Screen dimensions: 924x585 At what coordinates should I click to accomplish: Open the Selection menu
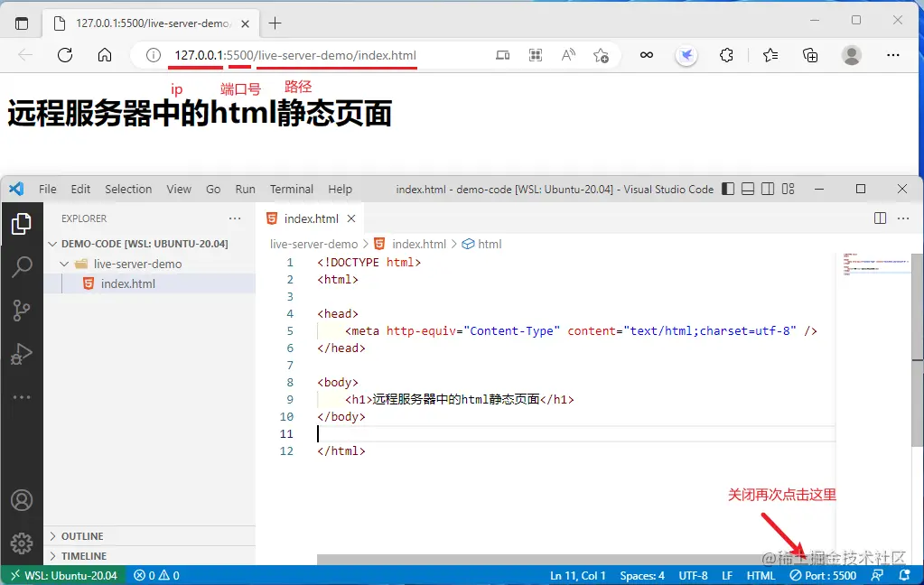point(128,189)
